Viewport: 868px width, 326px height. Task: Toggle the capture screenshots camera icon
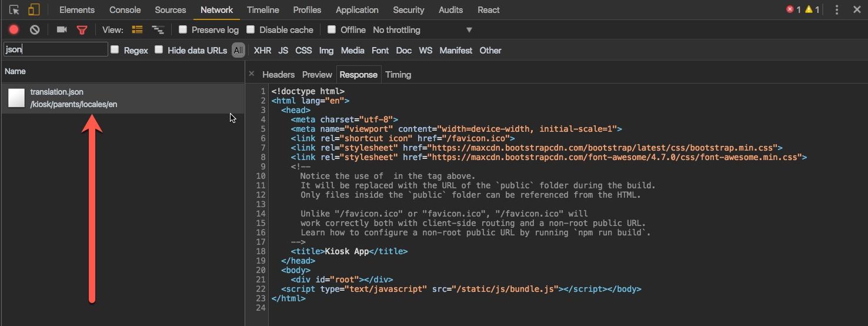(62, 30)
